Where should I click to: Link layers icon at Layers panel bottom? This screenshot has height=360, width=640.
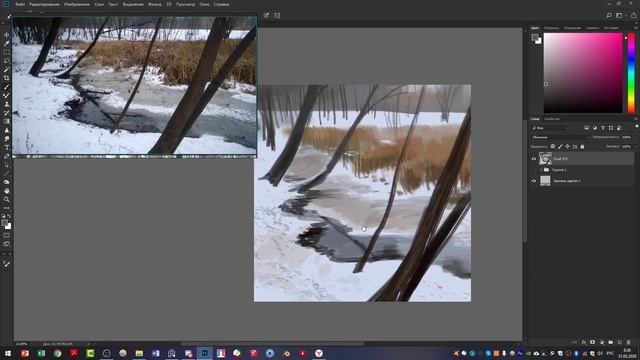pyautogui.click(x=575, y=342)
